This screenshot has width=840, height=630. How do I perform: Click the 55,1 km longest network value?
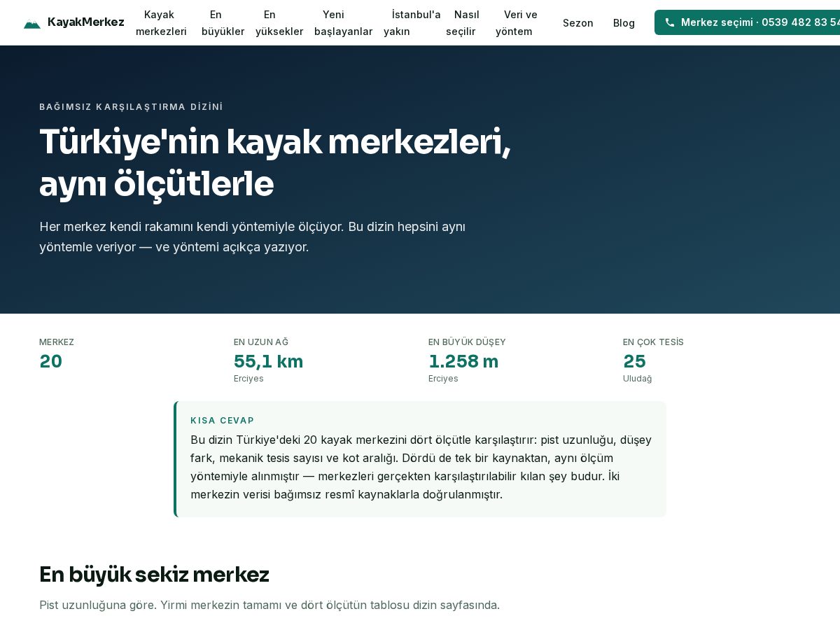click(x=268, y=361)
